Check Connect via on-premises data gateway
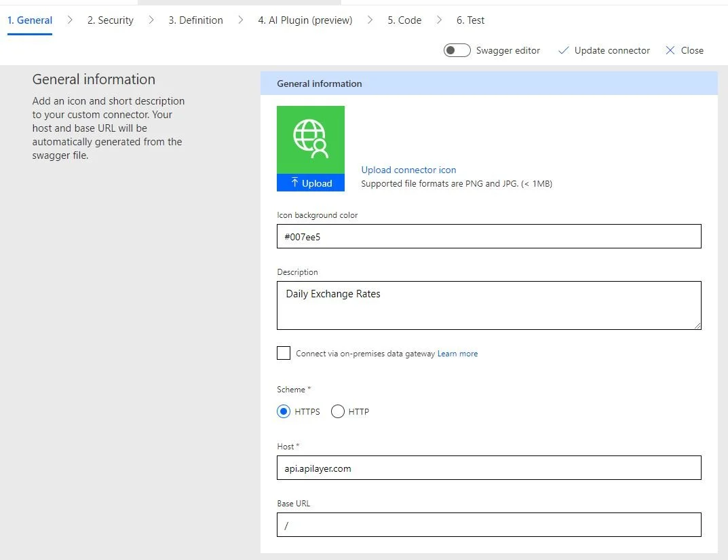Screen dimensions: 728x560 click(284, 352)
